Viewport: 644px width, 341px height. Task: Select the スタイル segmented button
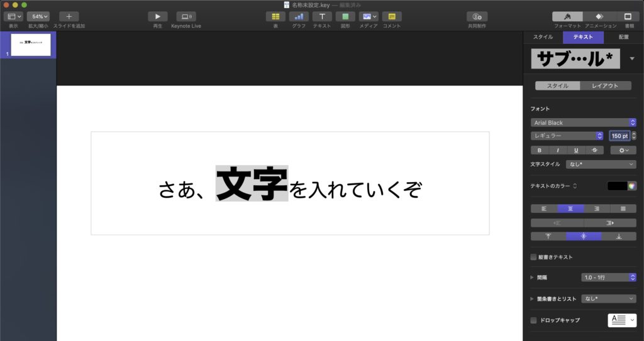(x=558, y=86)
